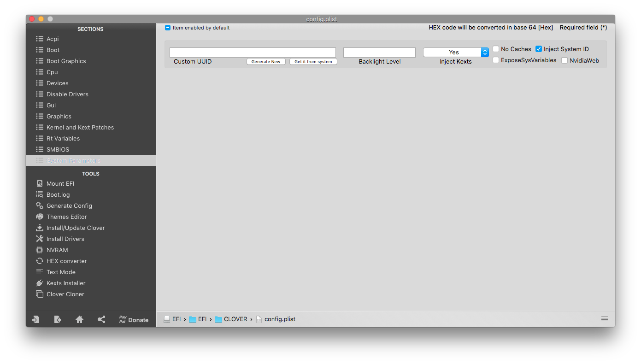Open the Boot.log viewer icon
Viewport: 641px width, 364px height.
(40, 194)
